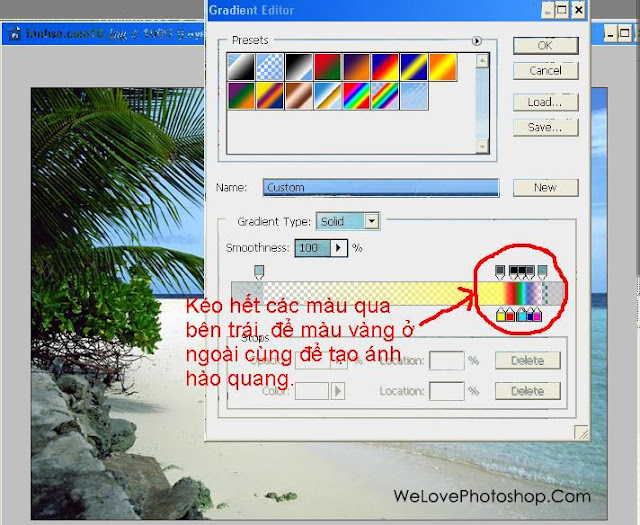Choose the Black to White gradient preset
The image size is (640, 525).
(x=299, y=67)
